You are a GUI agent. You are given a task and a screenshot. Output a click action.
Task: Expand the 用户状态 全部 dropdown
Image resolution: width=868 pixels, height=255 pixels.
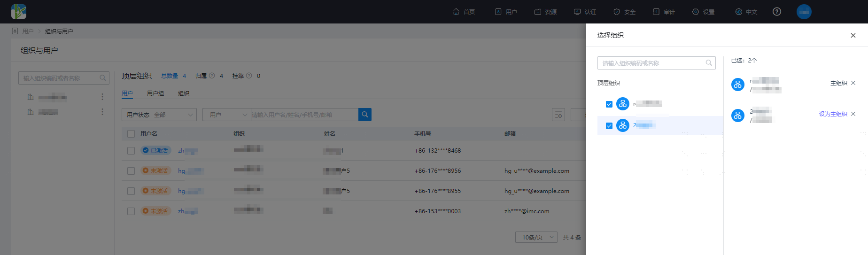click(x=159, y=115)
